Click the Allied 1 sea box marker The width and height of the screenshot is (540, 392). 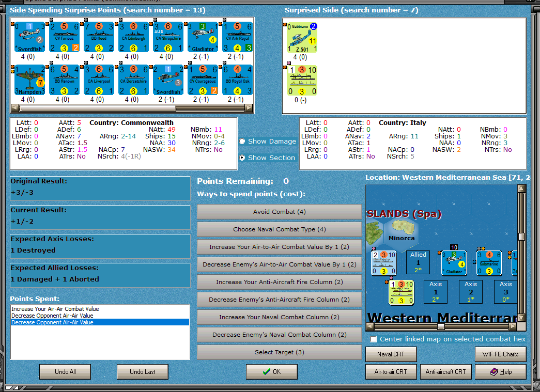click(418, 262)
